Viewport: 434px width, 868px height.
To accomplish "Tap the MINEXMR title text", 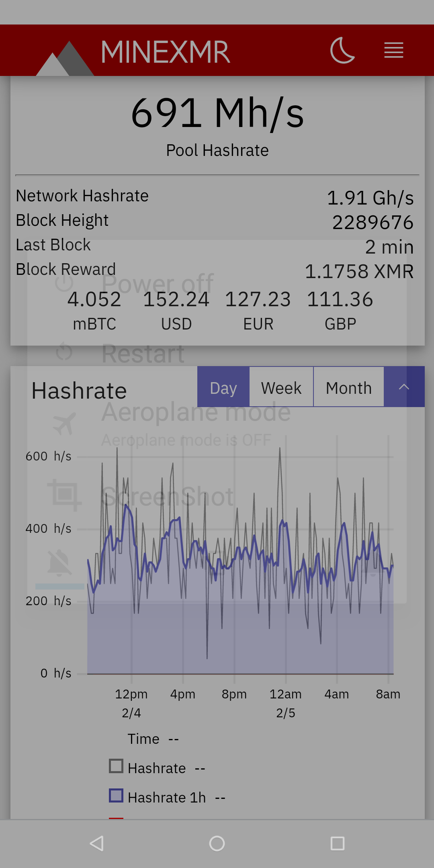I will 166,52.
